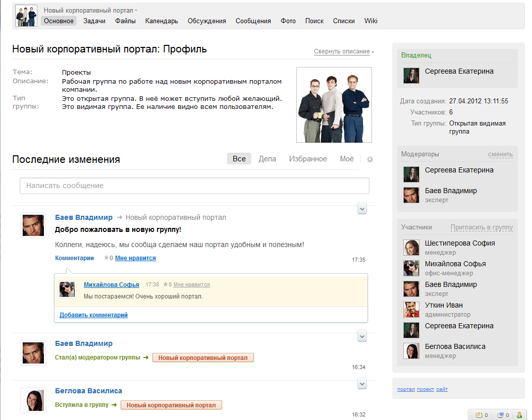Screen dimensions: 532x420
Task: Click Шестиперова София's avatar icon
Action: (411, 248)
